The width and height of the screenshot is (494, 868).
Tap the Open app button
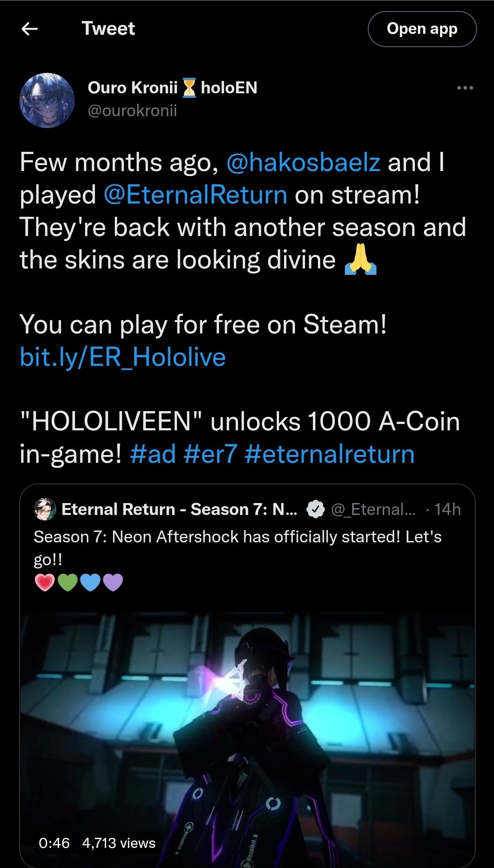[x=422, y=29]
